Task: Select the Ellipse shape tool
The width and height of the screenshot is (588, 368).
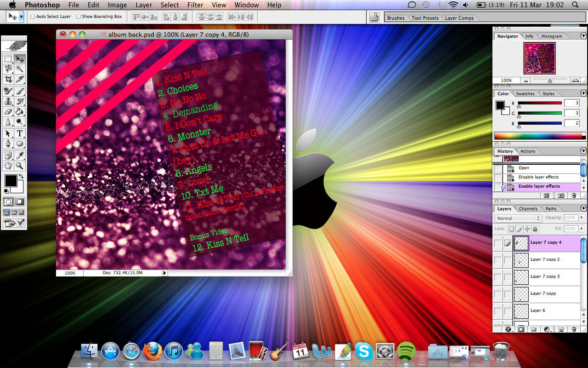Action: (20, 144)
